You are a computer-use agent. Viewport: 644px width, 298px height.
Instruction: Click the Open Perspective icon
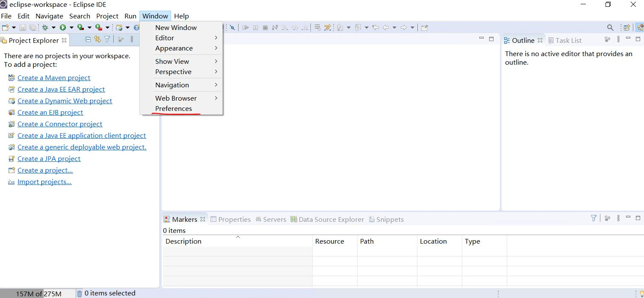626,27
